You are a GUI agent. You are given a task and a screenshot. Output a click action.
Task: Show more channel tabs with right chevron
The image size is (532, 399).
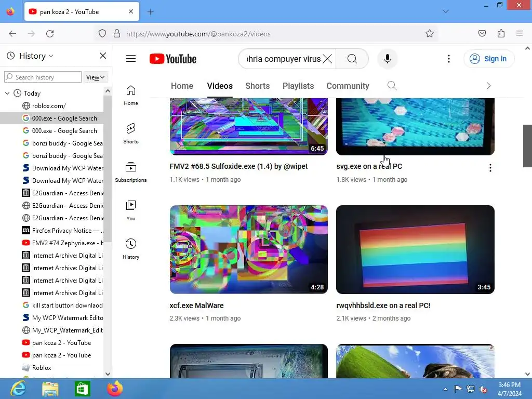[488, 86]
